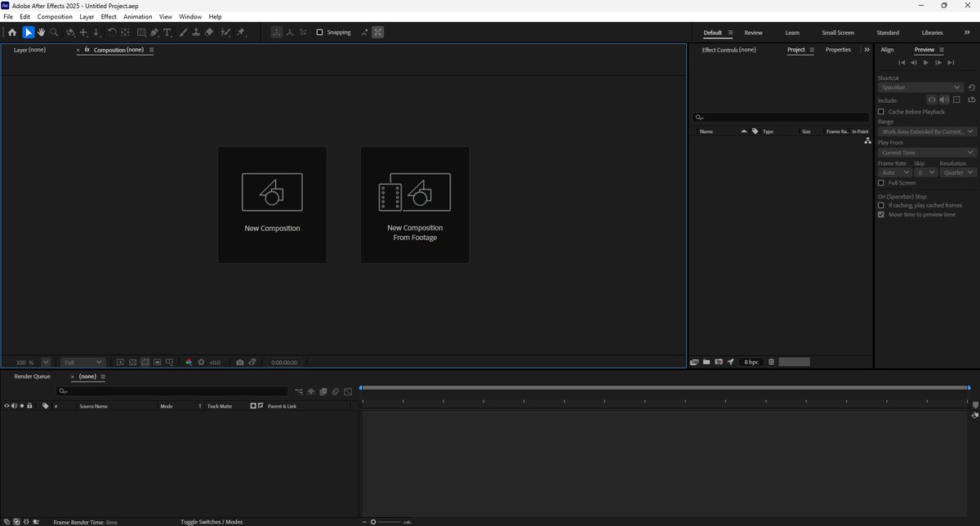The height and width of the screenshot is (526, 980).
Task: Click the Graph Editor icon in timeline
Action: pos(348,391)
